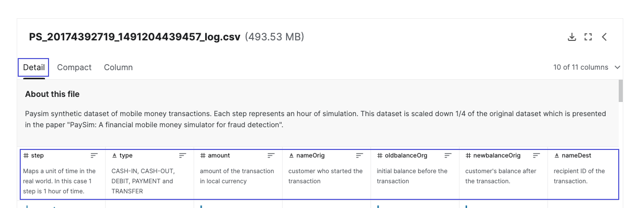Click the sort icon on step column
The height and width of the screenshot is (208, 644).
[x=95, y=155]
